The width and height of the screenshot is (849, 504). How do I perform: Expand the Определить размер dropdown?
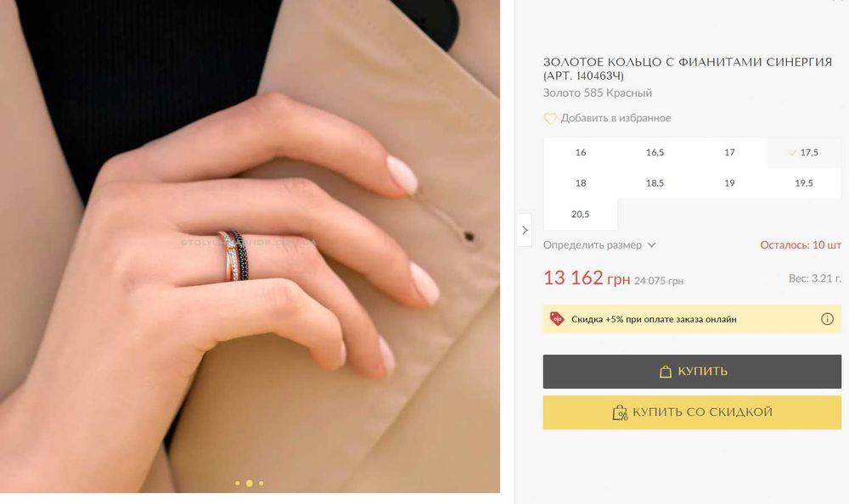(599, 245)
